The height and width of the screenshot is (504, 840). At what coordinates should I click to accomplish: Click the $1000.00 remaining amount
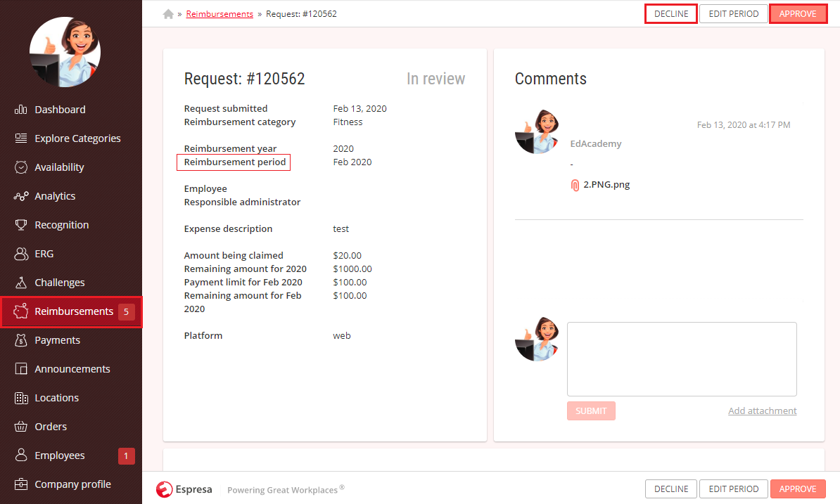(x=352, y=269)
